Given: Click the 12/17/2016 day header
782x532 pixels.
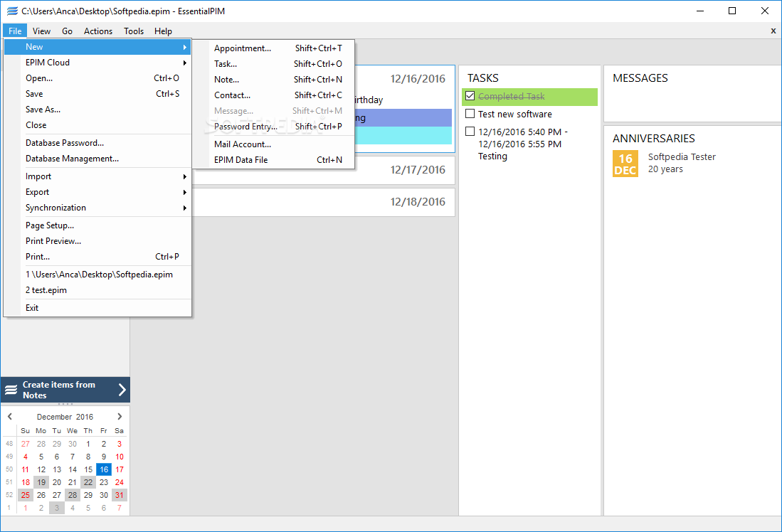Looking at the screenshot, I should pos(418,170).
